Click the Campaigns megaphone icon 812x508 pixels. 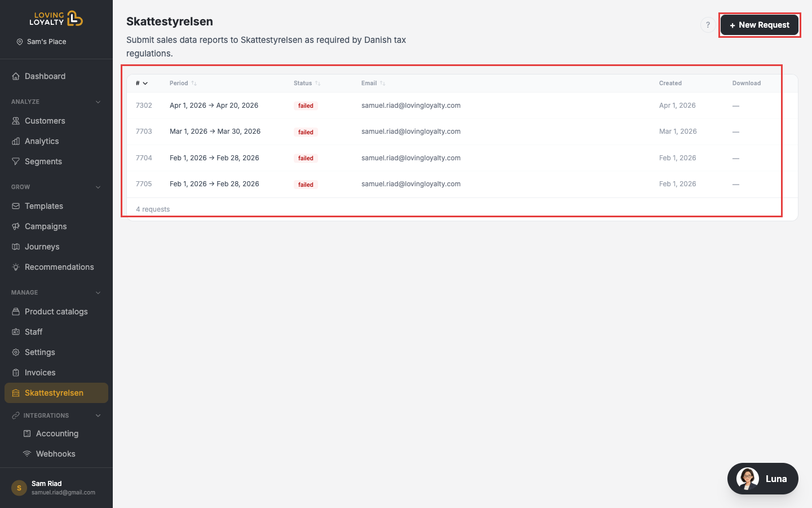pos(16,226)
